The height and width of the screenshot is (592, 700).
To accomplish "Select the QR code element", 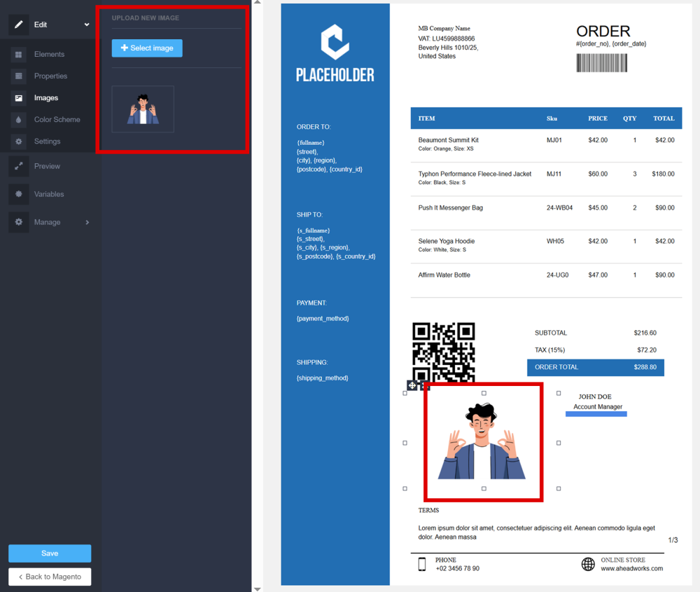I will (443, 352).
